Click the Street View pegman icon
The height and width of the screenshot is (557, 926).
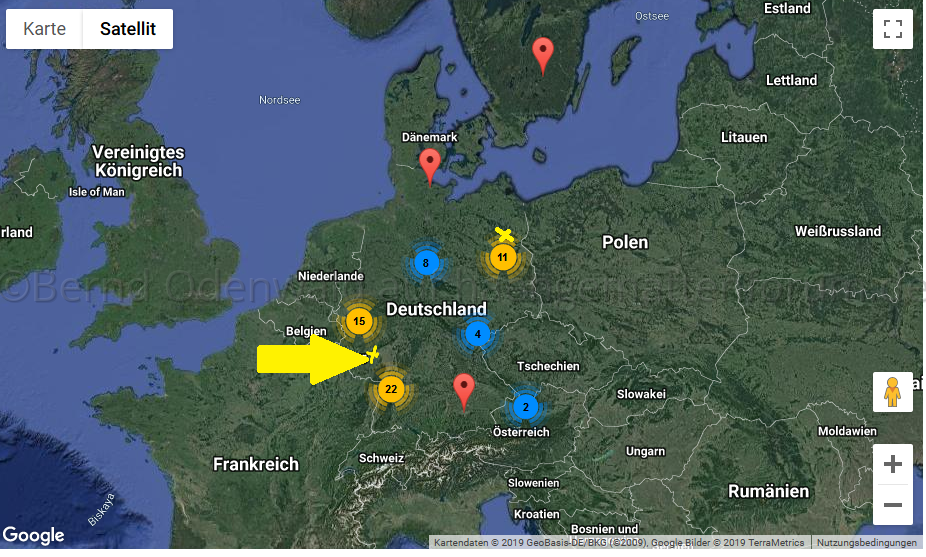[x=892, y=393]
